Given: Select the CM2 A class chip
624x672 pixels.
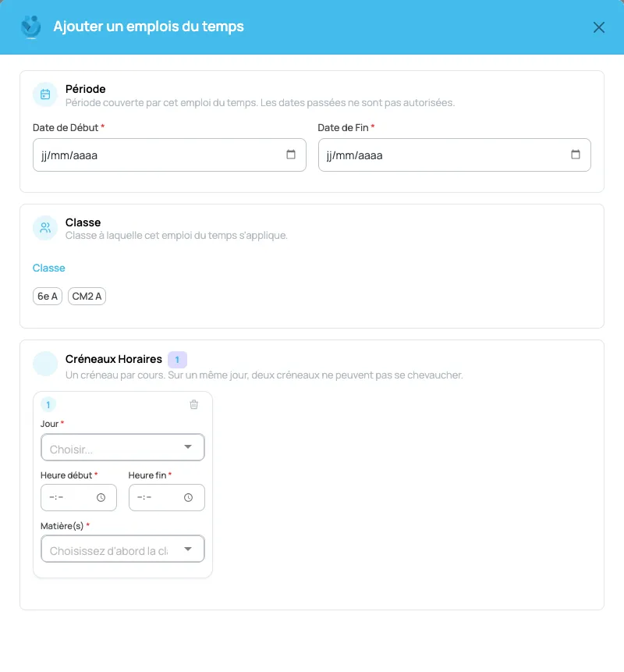Looking at the screenshot, I should [87, 296].
